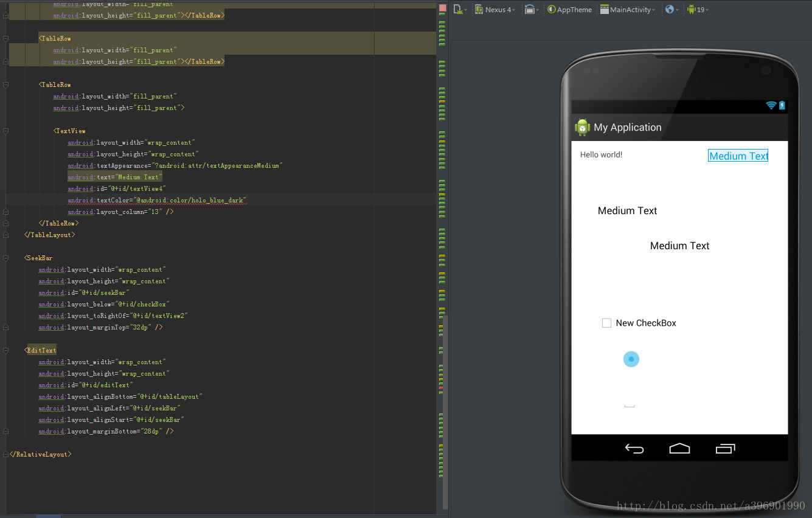Collapse the SeekBar tag fold marker
This screenshot has height=518, width=812.
[x=5, y=258]
